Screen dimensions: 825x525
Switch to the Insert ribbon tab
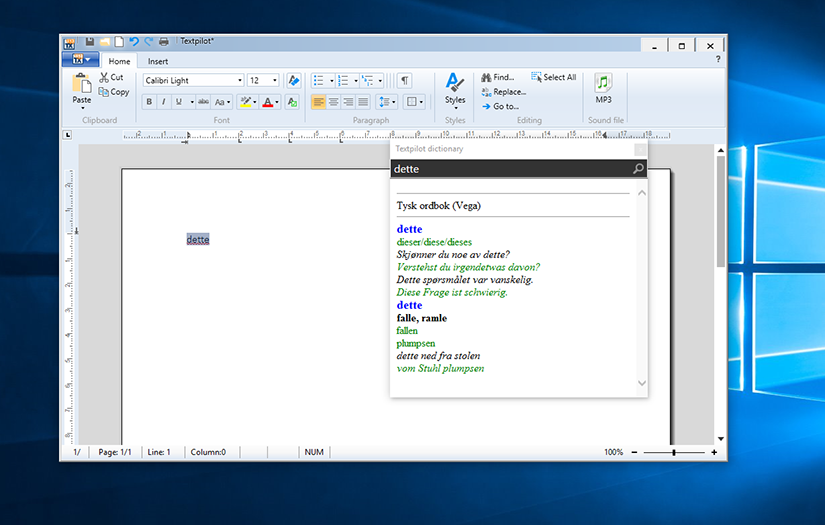158,62
